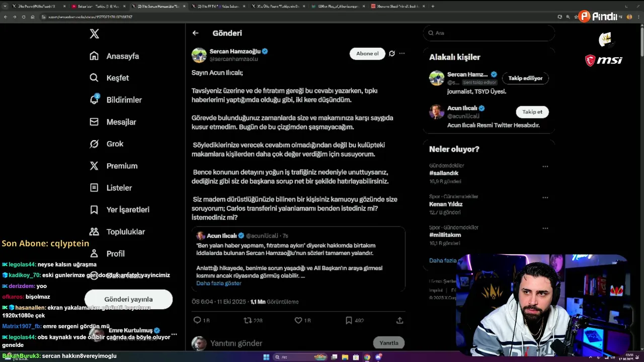Click the Profil person icon

(x=94, y=253)
